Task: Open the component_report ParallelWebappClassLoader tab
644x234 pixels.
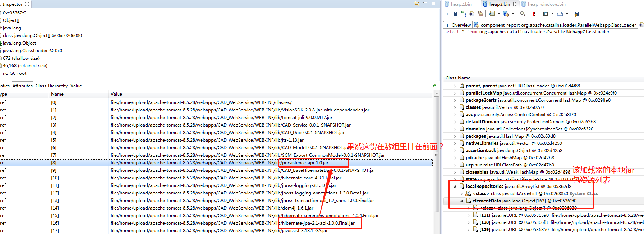Action: point(555,25)
